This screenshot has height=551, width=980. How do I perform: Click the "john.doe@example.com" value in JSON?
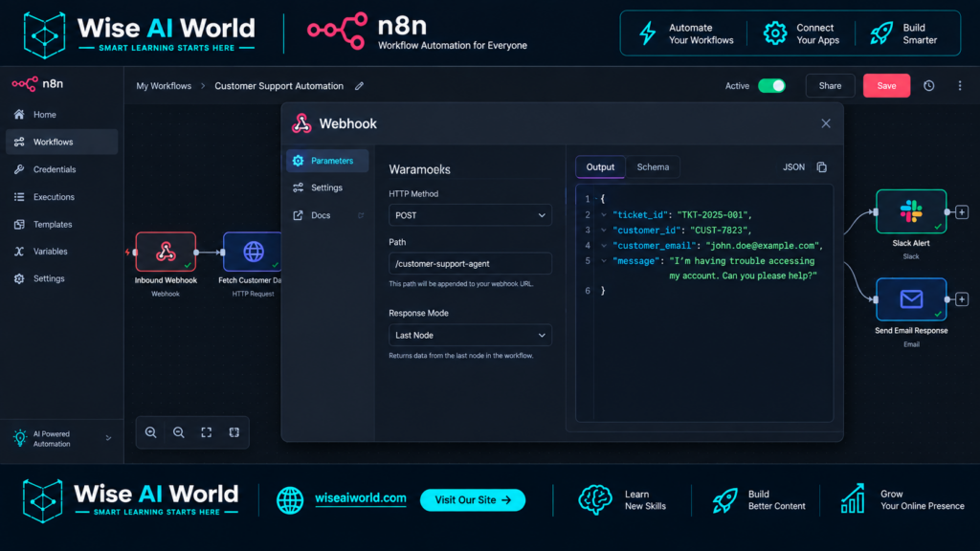[761, 246]
